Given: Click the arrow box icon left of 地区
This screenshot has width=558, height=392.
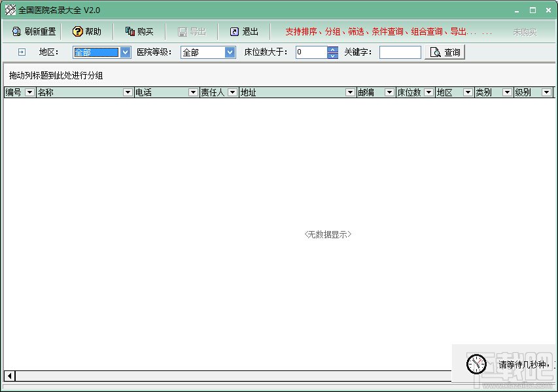Looking at the screenshot, I should tap(22, 52).
